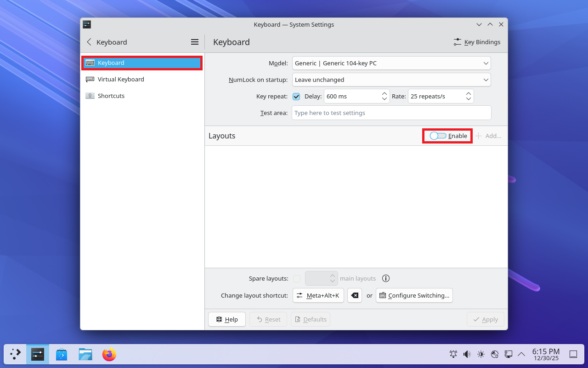Show info about spare layouts
Screen dimensions: 588x368
pos(386,278)
